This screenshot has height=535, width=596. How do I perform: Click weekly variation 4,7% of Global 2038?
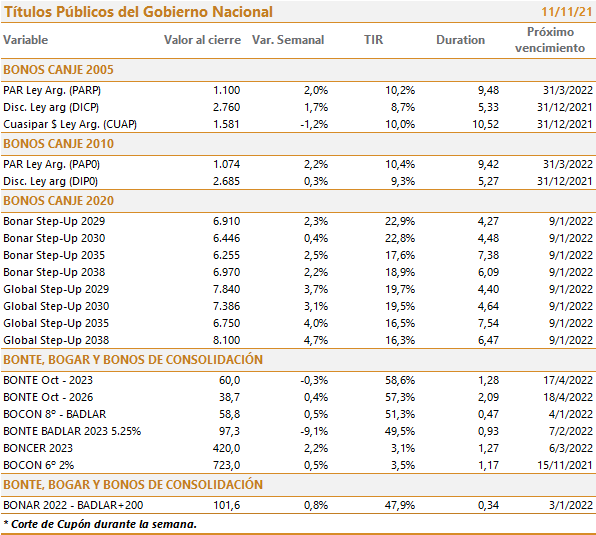point(316,340)
